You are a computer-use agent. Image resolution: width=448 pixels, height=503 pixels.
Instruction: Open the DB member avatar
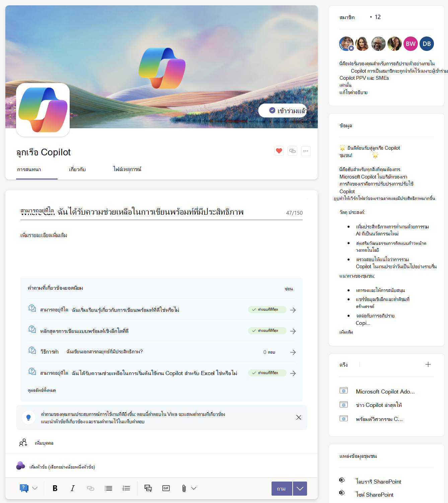coord(427,44)
